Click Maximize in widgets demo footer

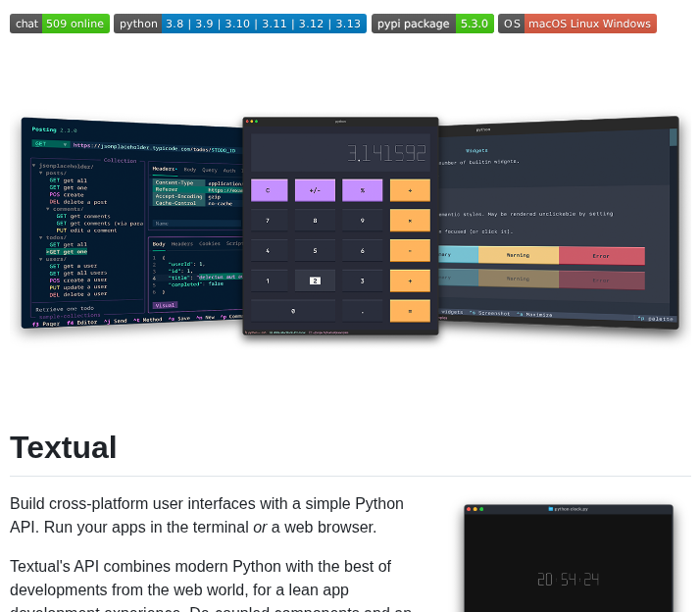534,314
